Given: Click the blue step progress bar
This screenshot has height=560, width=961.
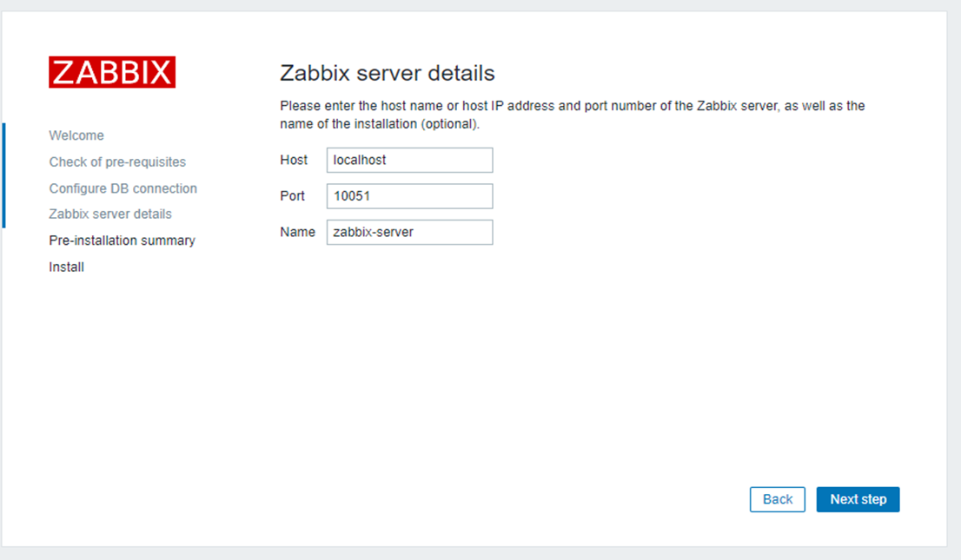Looking at the screenshot, I should [x=3, y=175].
